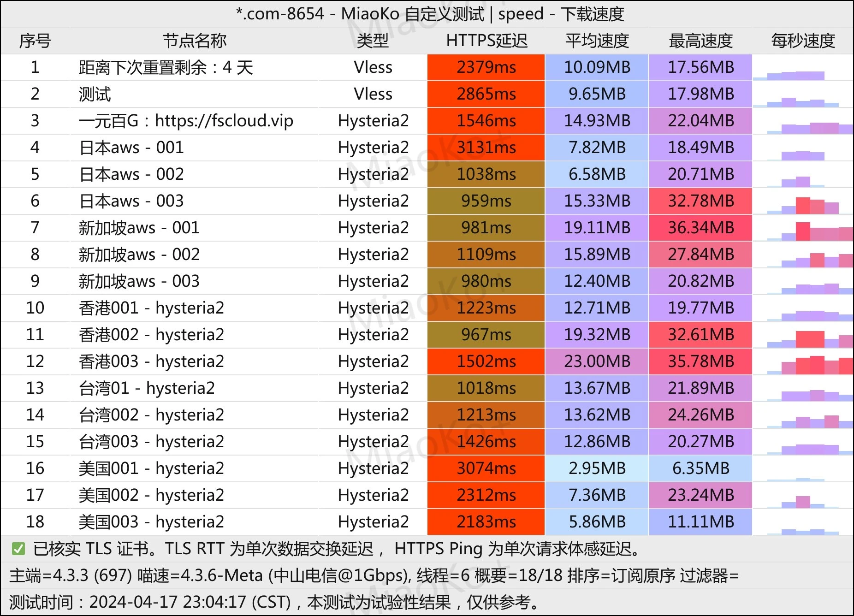This screenshot has height=616, width=854.
Task: Select node 美国001 - hysteria2
Action: pos(151,468)
